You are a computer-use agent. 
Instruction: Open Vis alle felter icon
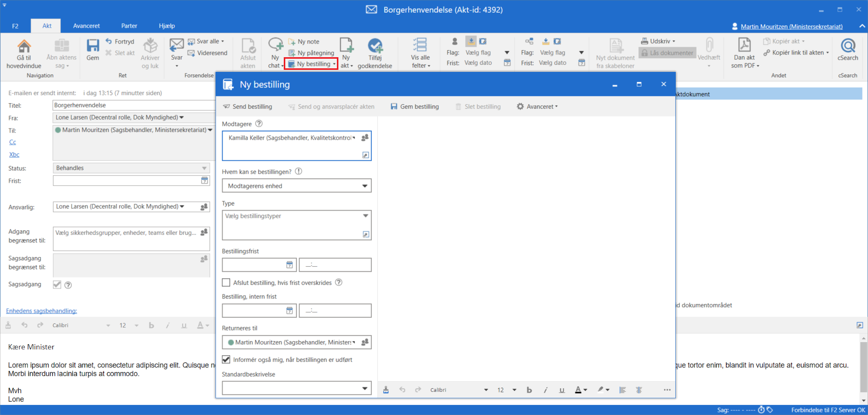point(420,45)
